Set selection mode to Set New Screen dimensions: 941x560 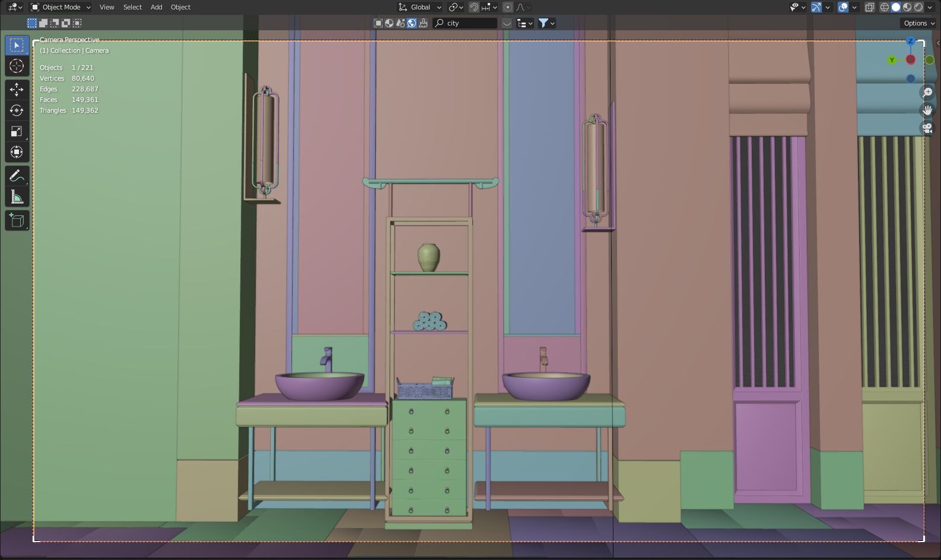pyautogui.click(x=32, y=23)
